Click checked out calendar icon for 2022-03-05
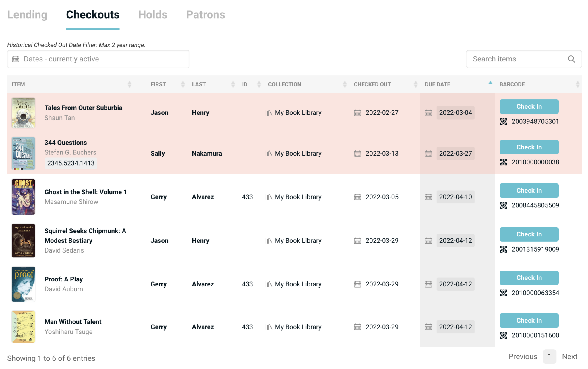The image size is (588, 369). point(357,197)
